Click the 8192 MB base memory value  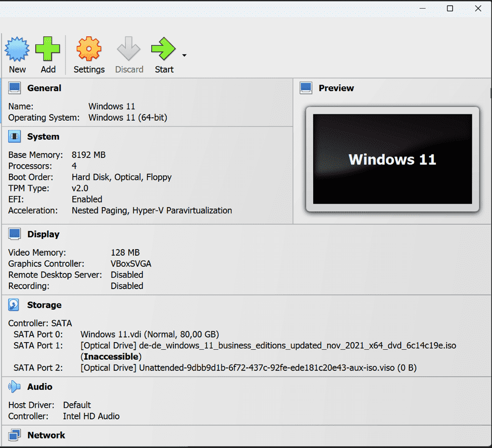tap(89, 155)
